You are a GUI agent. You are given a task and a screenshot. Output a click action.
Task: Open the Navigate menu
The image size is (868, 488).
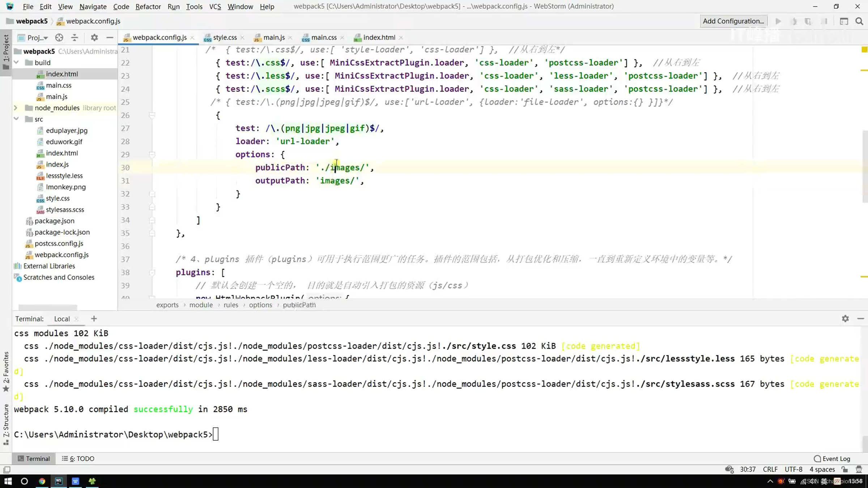point(93,7)
